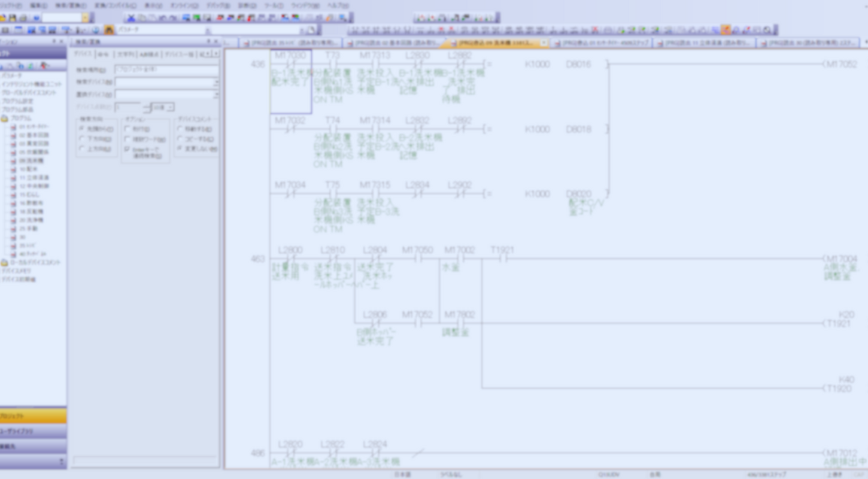Click the globe icon in second toolbar row

(x=95, y=30)
